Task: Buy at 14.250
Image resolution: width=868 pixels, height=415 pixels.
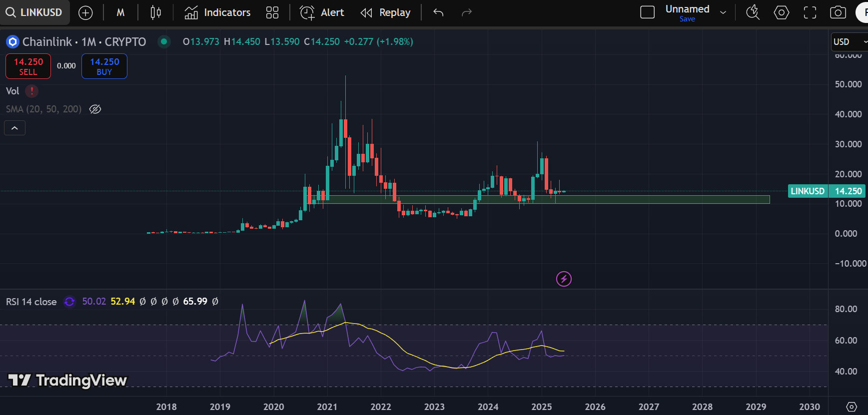Action: pyautogui.click(x=104, y=66)
